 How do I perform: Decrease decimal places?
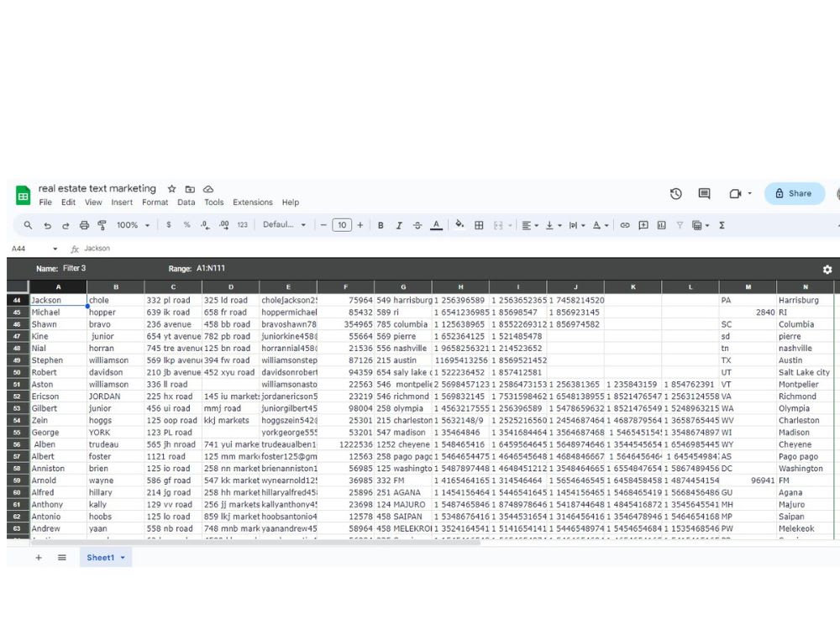pos(205,225)
